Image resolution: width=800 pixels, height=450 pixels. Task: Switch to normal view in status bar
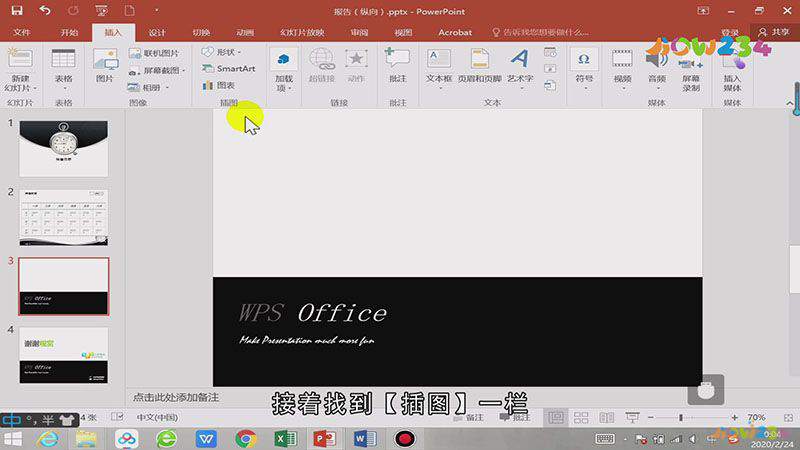point(556,418)
